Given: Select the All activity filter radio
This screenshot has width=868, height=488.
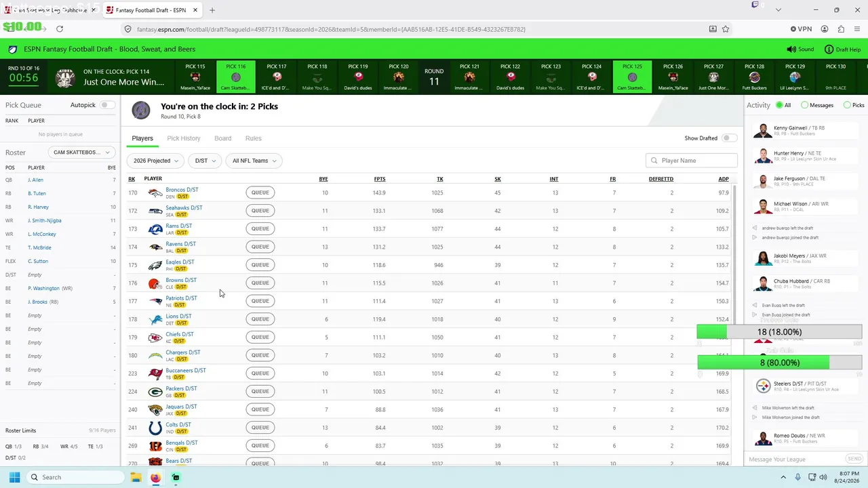Looking at the screenshot, I should [x=778, y=105].
